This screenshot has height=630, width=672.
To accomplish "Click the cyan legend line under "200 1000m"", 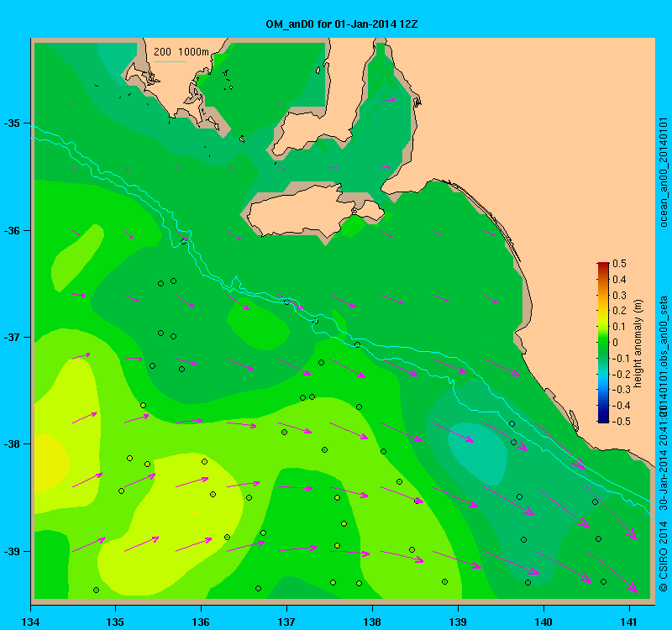I will point(170,61).
